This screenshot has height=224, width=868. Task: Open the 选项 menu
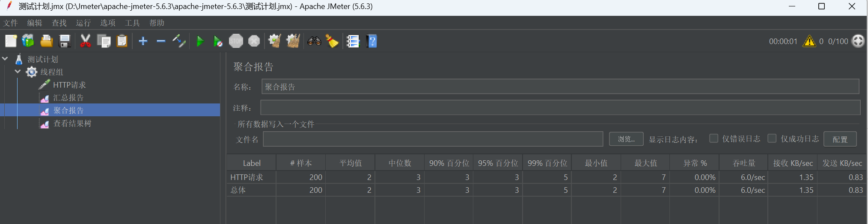click(108, 23)
